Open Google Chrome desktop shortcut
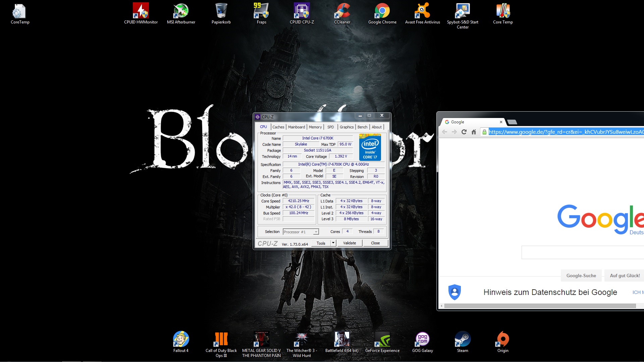644x362 pixels. [x=382, y=14]
